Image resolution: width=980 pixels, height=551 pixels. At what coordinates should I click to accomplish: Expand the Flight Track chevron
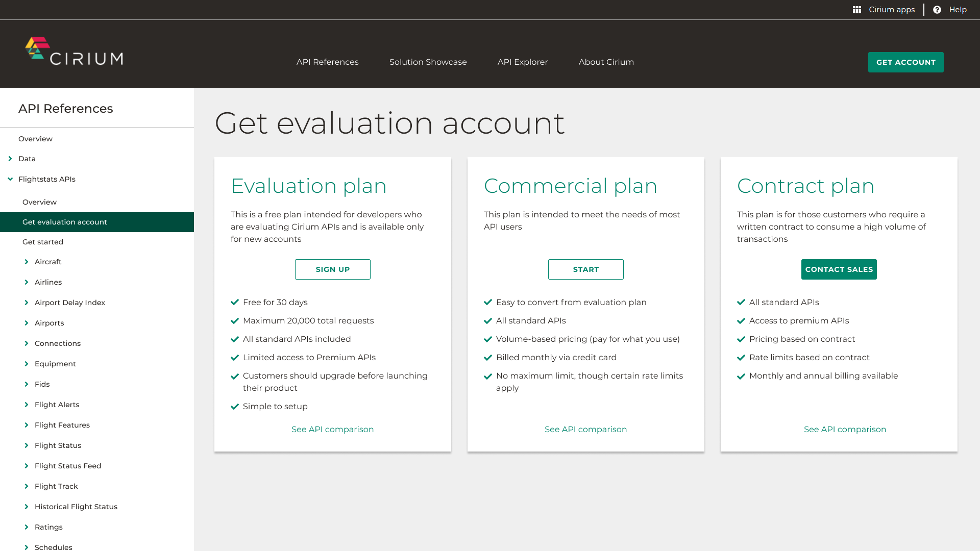pos(27,486)
